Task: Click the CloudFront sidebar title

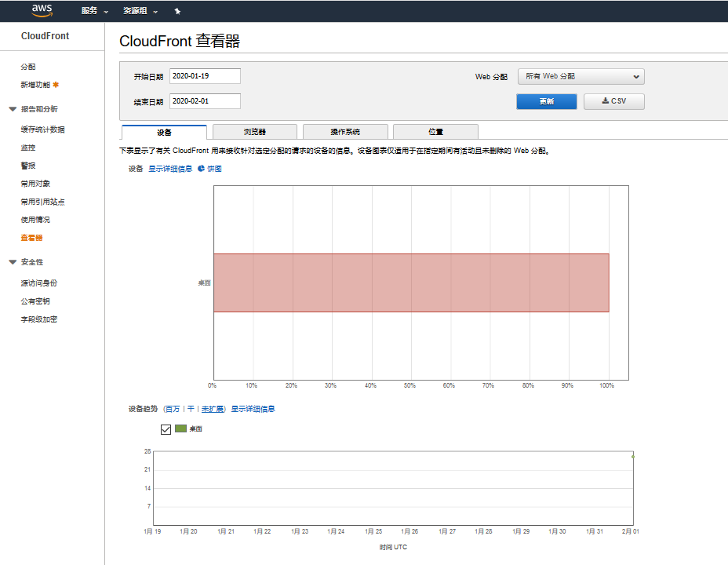Action: coord(45,36)
